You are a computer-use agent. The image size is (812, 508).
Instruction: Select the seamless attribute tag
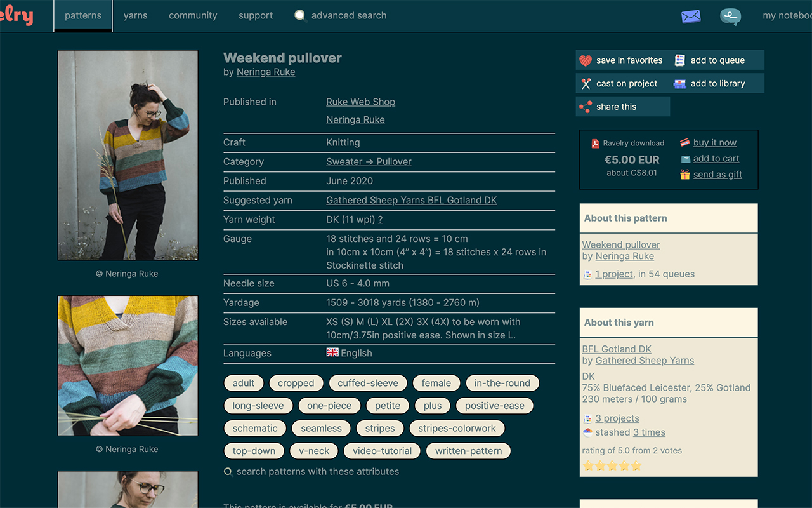point(321,428)
